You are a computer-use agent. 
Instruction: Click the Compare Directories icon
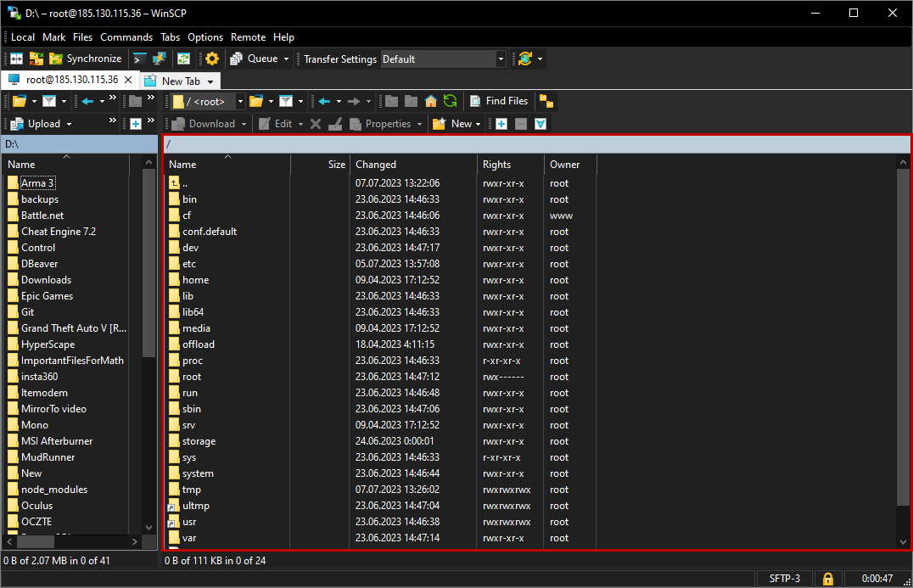point(16,59)
